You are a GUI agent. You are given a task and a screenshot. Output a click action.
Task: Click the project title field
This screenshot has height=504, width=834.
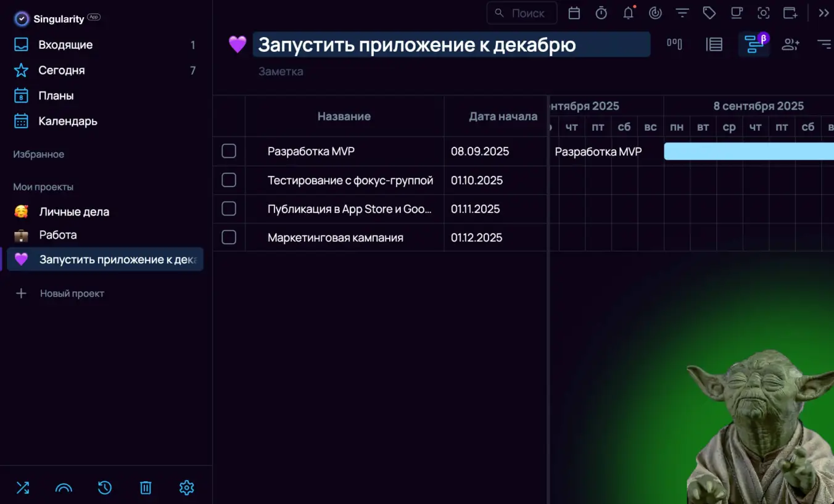pos(452,44)
